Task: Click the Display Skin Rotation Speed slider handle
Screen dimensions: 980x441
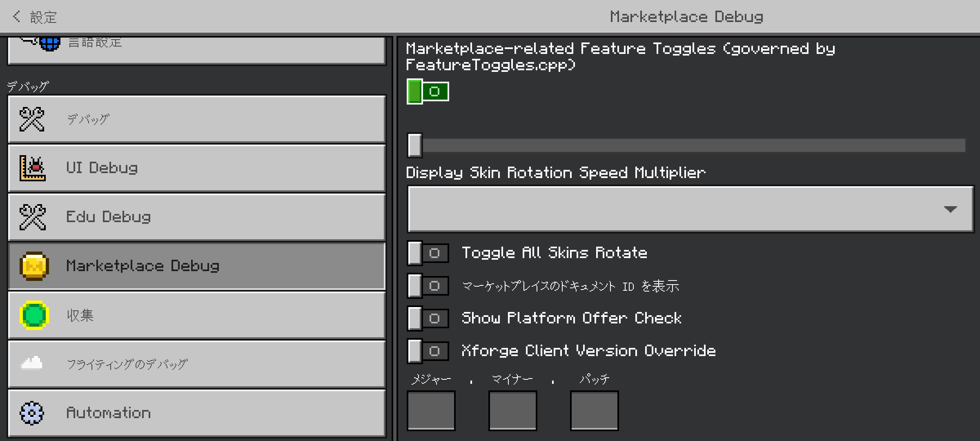Action: [414, 145]
